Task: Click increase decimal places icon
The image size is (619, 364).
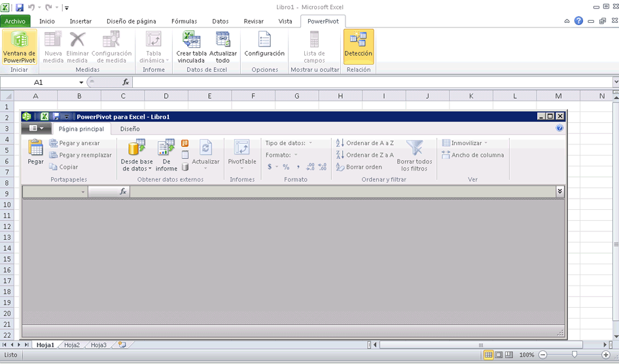Action: tap(310, 167)
